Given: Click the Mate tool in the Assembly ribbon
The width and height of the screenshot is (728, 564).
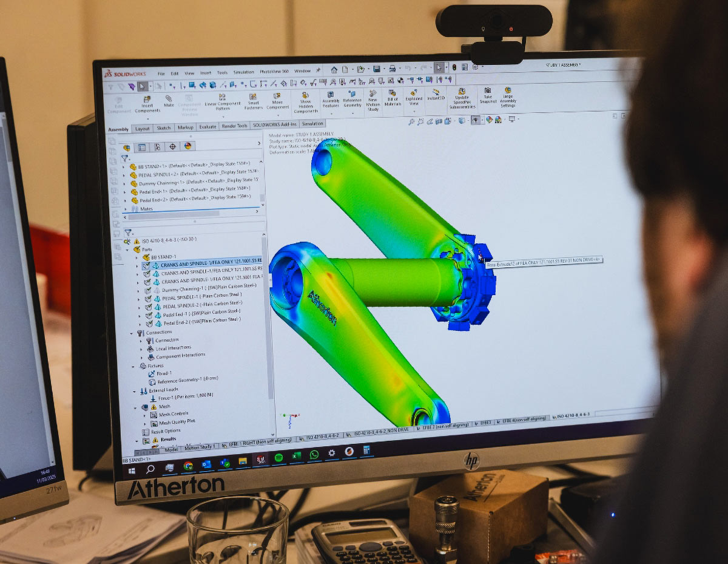Looking at the screenshot, I should [169, 99].
